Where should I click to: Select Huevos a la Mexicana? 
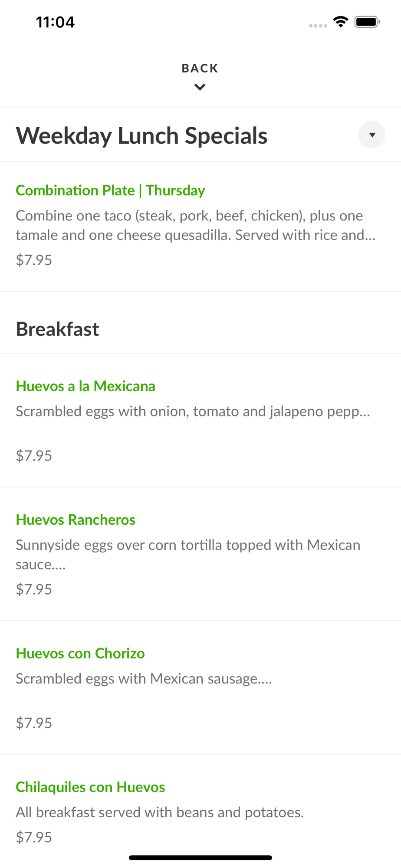85,386
